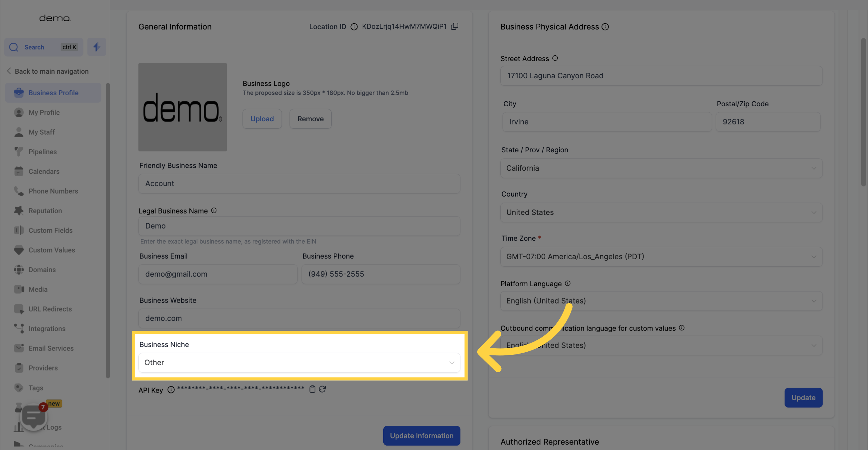Click the lightning bolt quick actions icon
868x450 pixels.
(x=97, y=47)
